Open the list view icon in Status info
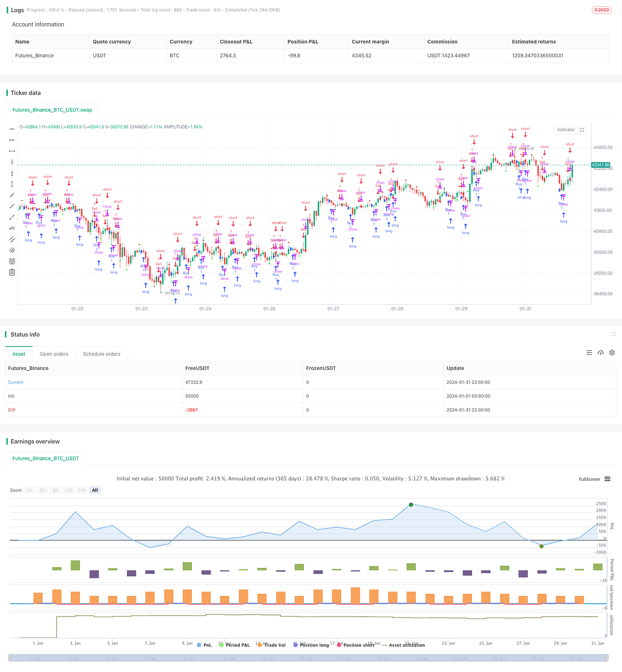The width and height of the screenshot is (622, 672). pos(589,353)
